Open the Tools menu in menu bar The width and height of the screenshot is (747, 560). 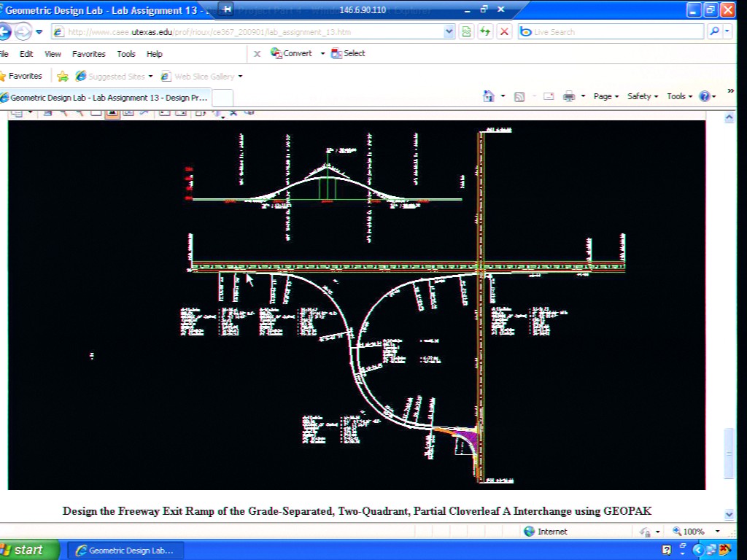pos(126,54)
